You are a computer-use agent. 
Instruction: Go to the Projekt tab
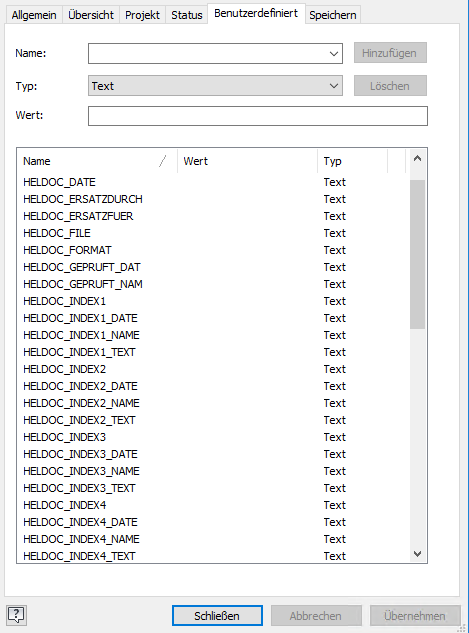tap(142, 15)
